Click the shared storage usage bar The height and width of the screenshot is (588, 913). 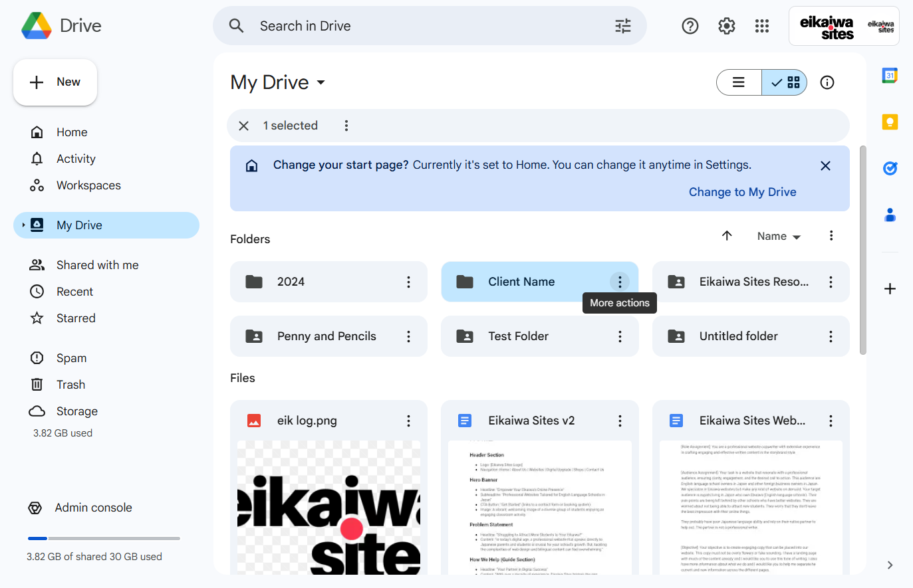tap(104, 538)
